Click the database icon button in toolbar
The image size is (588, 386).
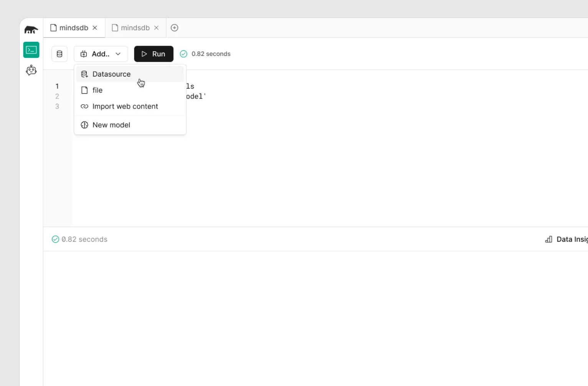59,54
